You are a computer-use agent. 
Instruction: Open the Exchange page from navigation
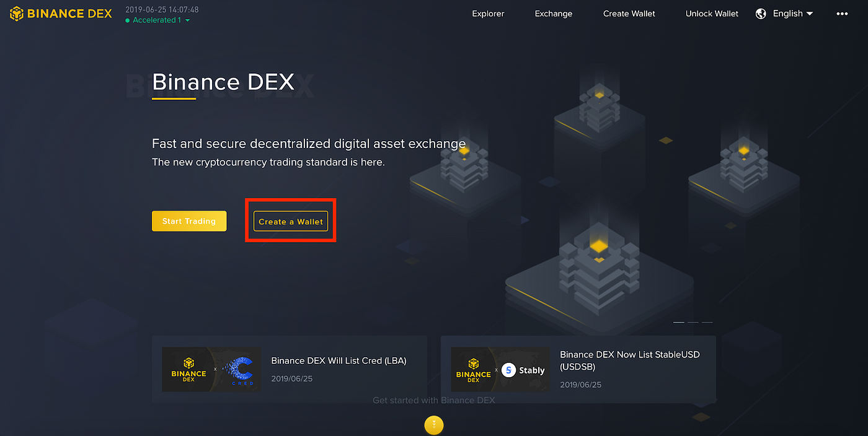pyautogui.click(x=553, y=13)
